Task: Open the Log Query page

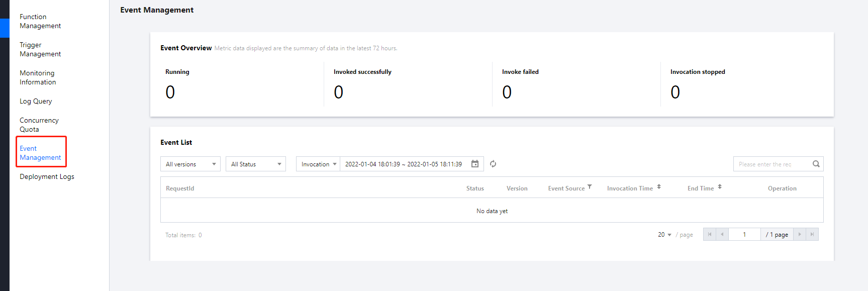Action: click(x=36, y=101)
